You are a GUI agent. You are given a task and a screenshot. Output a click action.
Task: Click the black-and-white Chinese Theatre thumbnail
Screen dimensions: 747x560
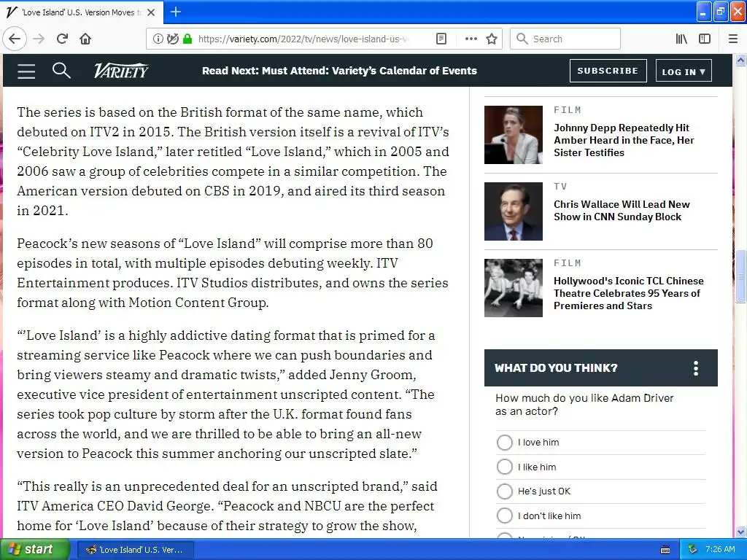(513, 288)
